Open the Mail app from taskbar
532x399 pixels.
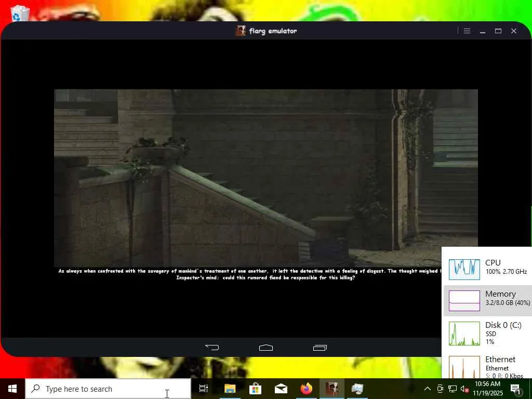281,389
